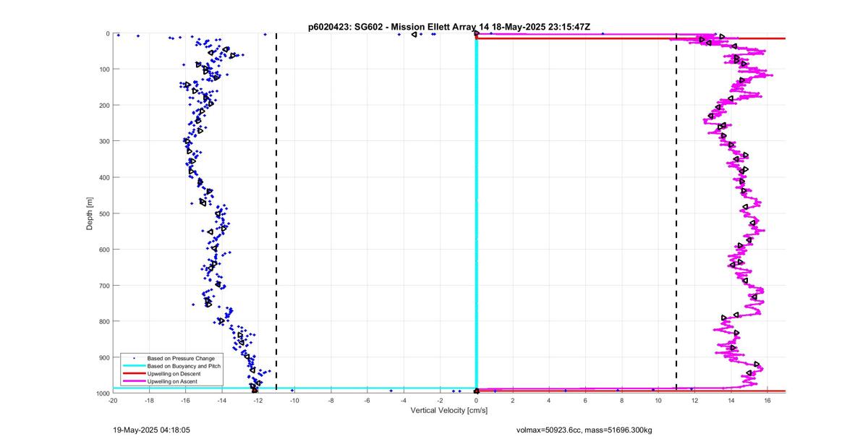Click the red line sample in the legend

(133, 373)
